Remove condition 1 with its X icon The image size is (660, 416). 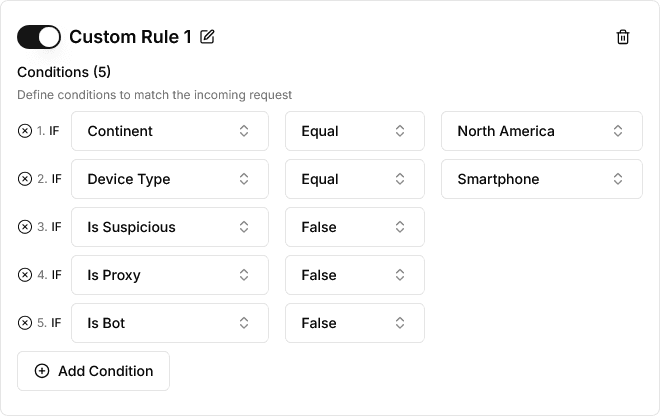point(25,131)
